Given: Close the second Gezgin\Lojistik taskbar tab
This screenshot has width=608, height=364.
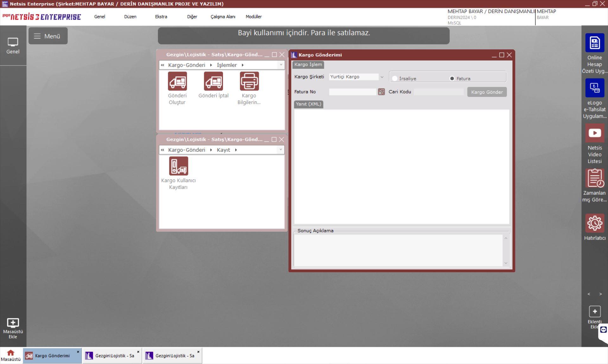Looking at the screenshot, I should (198, 352).
